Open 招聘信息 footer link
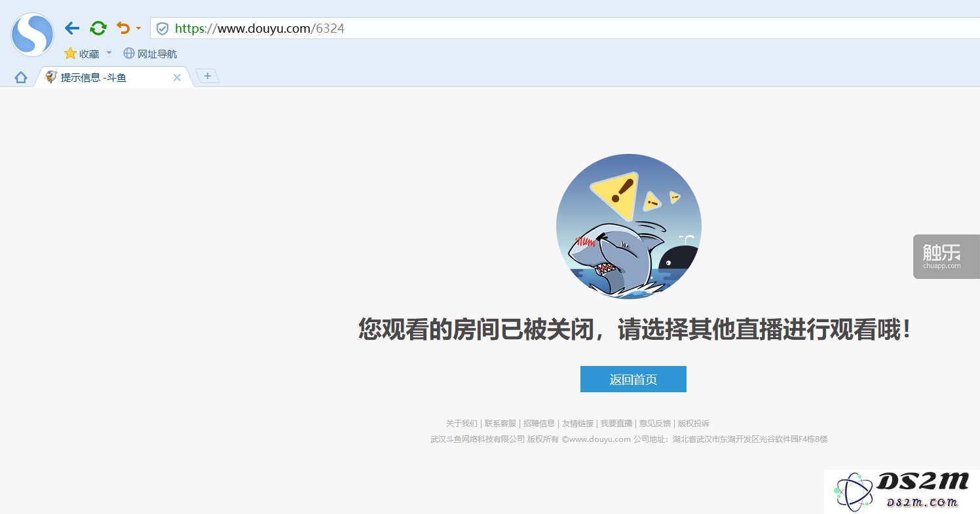 click(539, 424)
